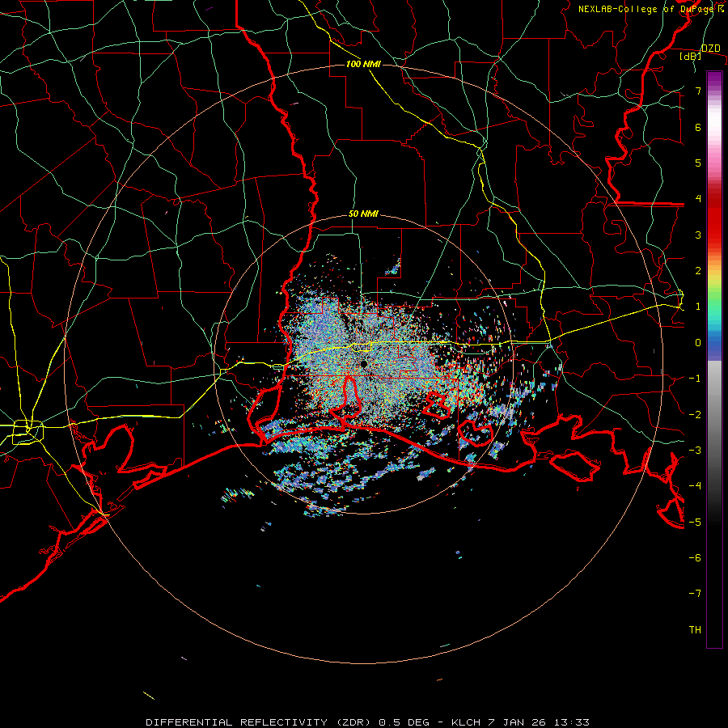
Task: Click the 50 NMI range ring label
Action: tap(363, 214)
